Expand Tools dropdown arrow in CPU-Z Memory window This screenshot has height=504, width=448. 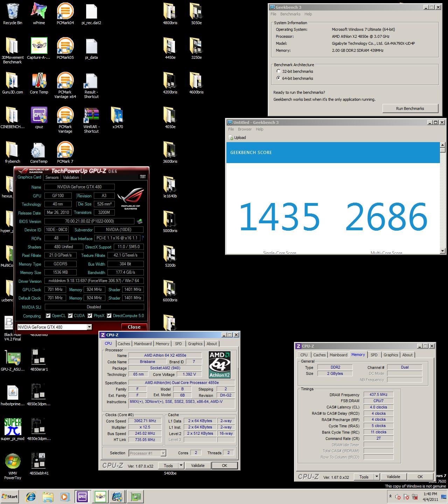click(x=377, y=477)
